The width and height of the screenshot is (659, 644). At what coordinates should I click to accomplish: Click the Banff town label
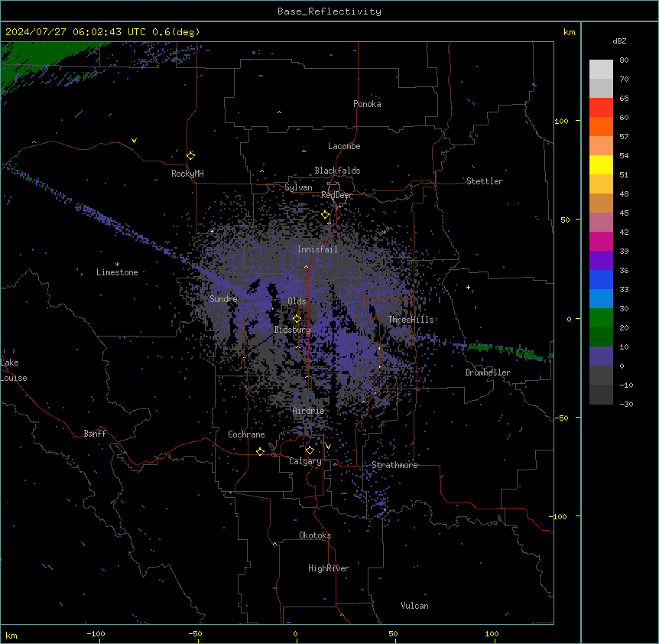(x=95, y=434)
